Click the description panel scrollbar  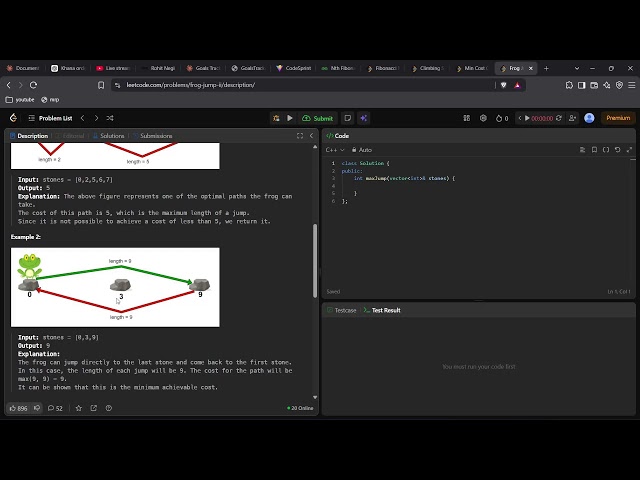point(315,260)
